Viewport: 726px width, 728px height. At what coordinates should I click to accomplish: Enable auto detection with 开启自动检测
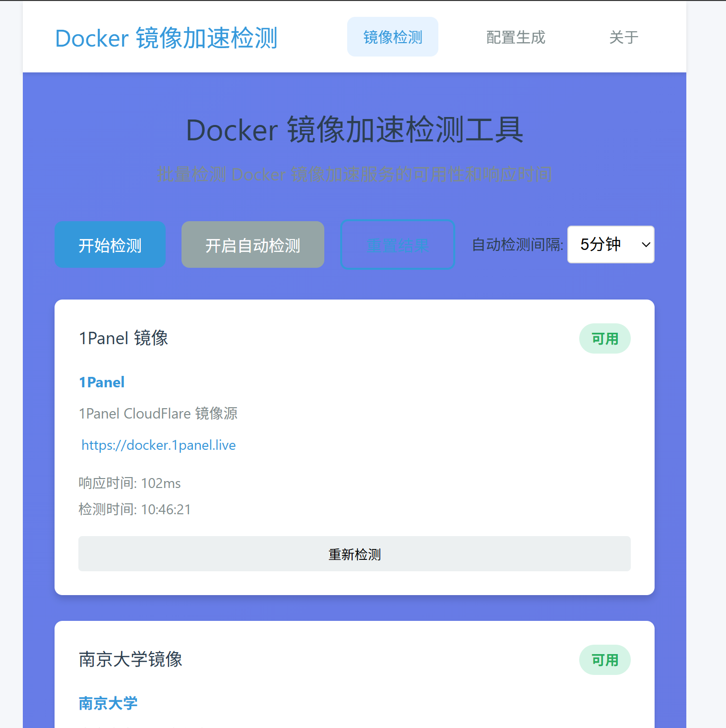pos(252,245)
